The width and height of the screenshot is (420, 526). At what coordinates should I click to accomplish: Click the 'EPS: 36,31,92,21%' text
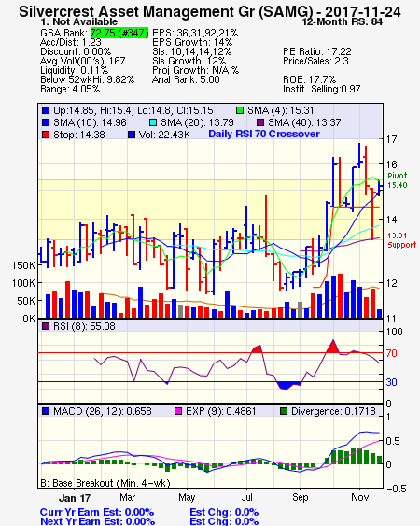coord(195,33)
